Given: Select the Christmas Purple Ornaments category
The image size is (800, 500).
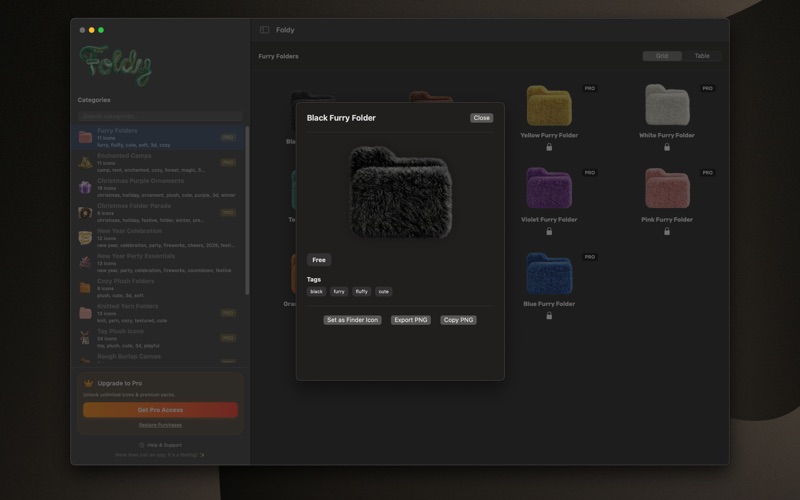Looking at the screenshot, I should pyautogui.click(x=158, y=187).
